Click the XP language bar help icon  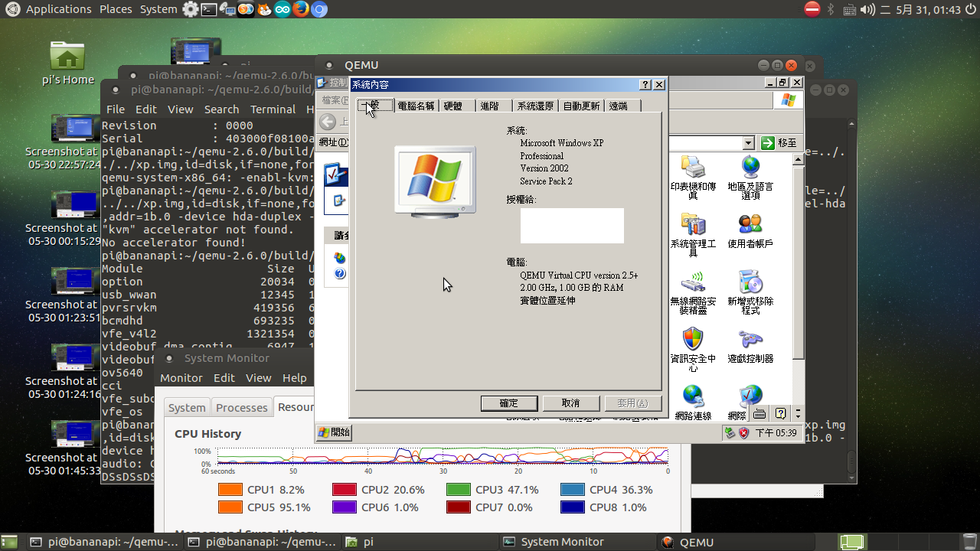click(780, 414)
